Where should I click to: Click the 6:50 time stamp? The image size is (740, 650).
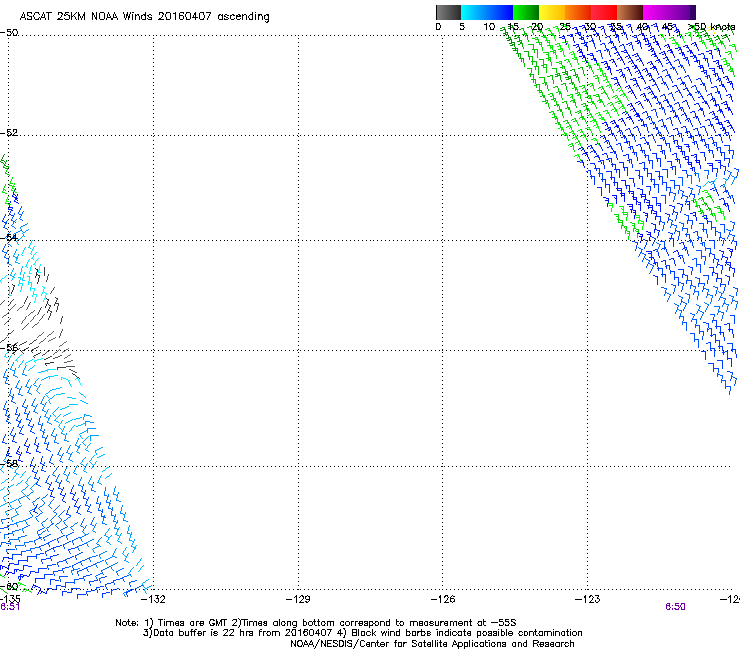675,607
